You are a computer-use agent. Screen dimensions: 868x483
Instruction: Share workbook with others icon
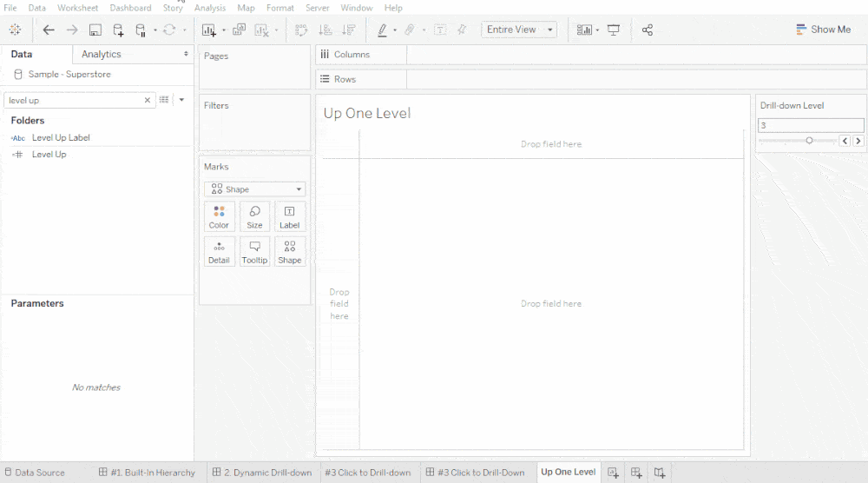pos(648,30)
